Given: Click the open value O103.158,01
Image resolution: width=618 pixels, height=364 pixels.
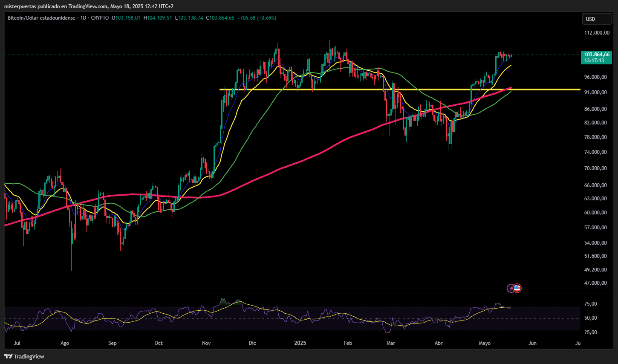Looking at the screenshot, I should (x=126, y=18).
